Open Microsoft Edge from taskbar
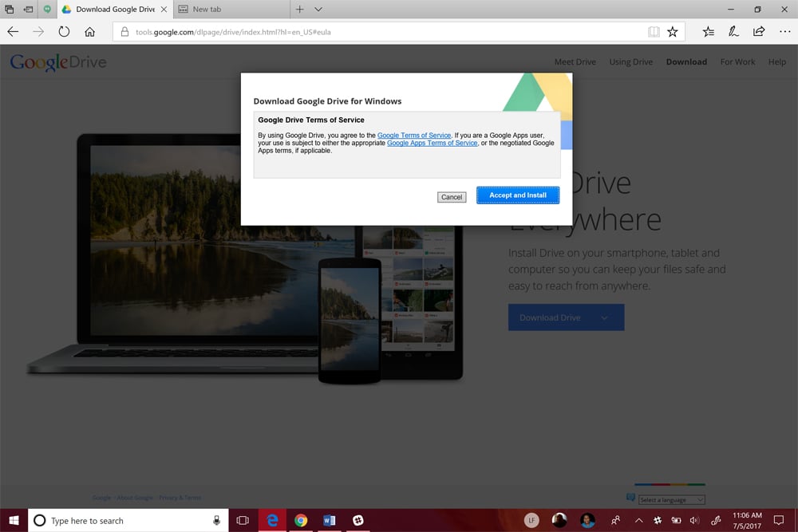The height and width of the screenshot is (532, 798). point(272,520)
